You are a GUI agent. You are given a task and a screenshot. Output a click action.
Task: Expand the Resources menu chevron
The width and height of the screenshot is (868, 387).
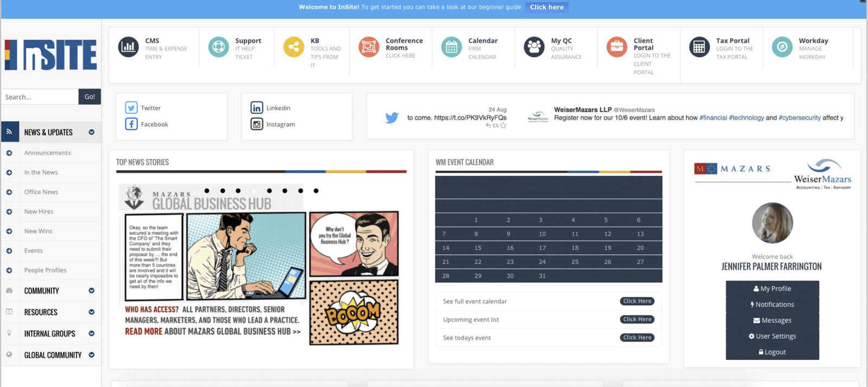91,312
